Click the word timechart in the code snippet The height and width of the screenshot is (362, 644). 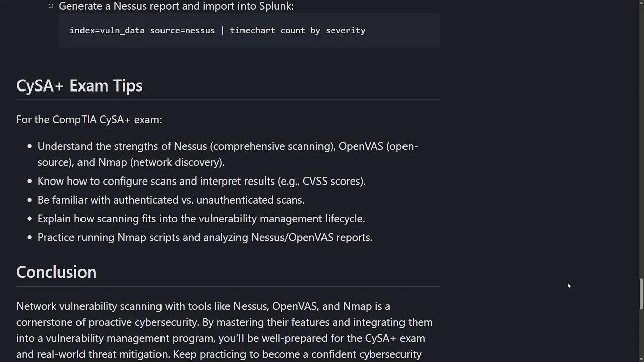[253, 30]
